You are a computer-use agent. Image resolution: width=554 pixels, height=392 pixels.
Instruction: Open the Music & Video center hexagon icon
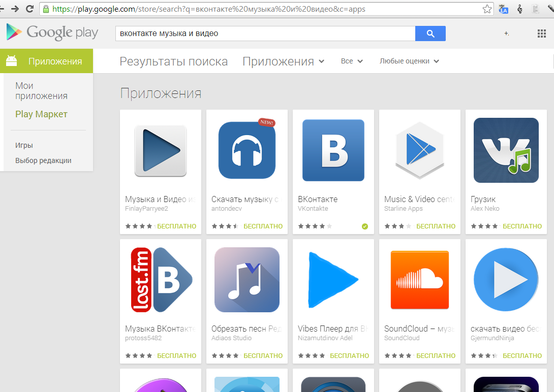click(x=420, y=150)
